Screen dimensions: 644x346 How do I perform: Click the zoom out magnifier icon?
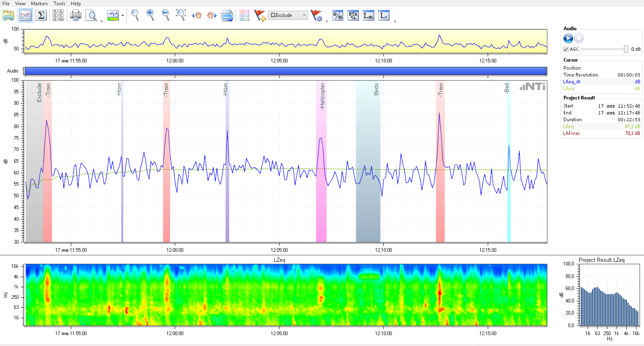166,15
